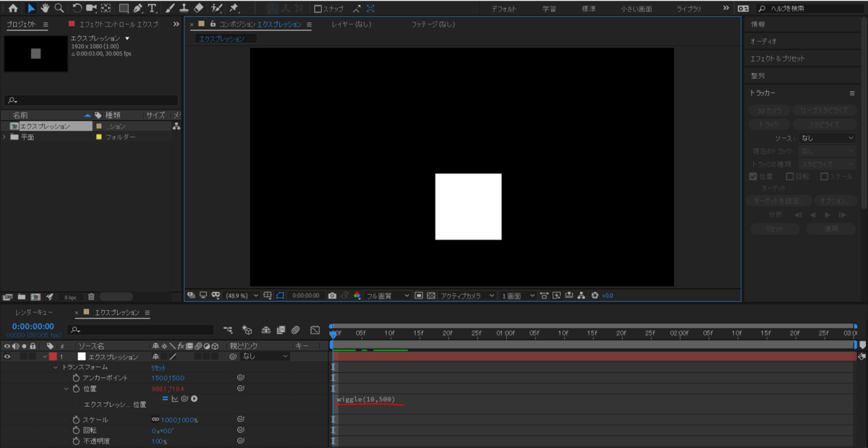This screenshot has height=448, width=868.
Task: Select the Brush tool
Action: [170, 9]
